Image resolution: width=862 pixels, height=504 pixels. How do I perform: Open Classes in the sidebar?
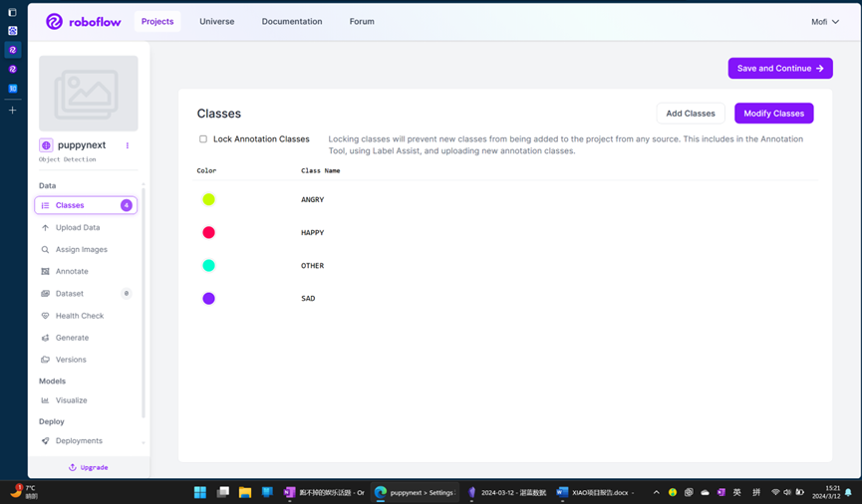[86, 205]
